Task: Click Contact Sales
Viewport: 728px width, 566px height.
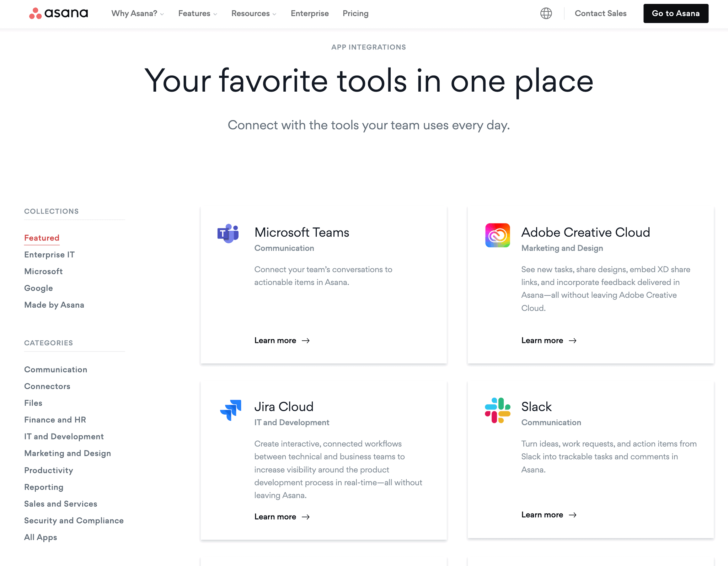Action: [600, 14]
